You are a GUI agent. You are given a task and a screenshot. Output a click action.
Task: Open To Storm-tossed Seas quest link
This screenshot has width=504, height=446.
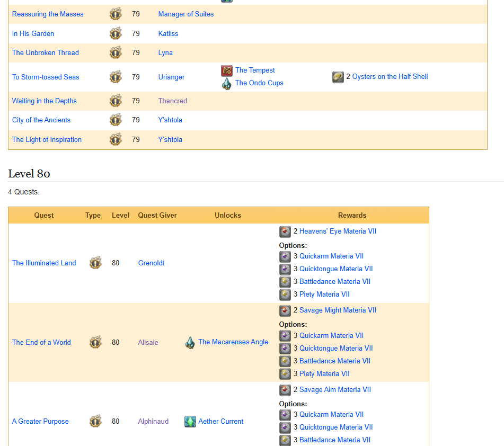(46, 77)
